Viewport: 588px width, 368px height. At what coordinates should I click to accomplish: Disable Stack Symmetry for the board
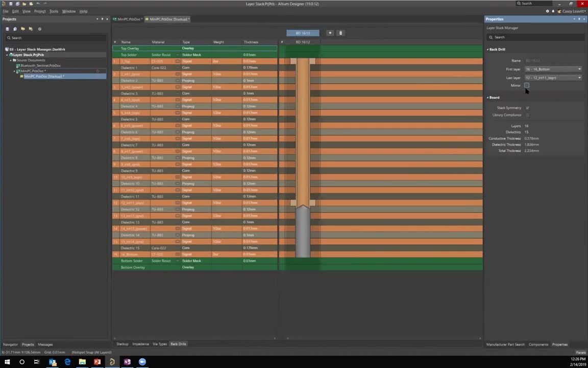click(x=527, y=108)
